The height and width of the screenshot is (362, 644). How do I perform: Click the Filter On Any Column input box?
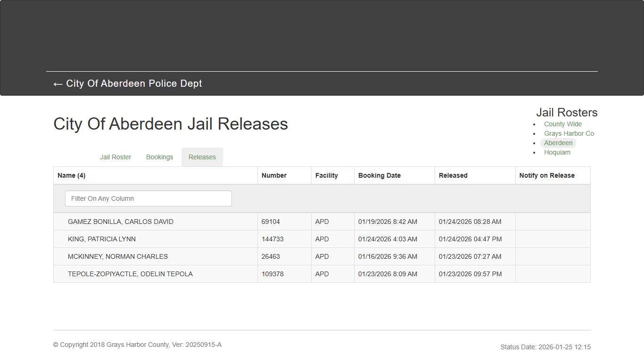pyautogui.click(x=148, y=198)
